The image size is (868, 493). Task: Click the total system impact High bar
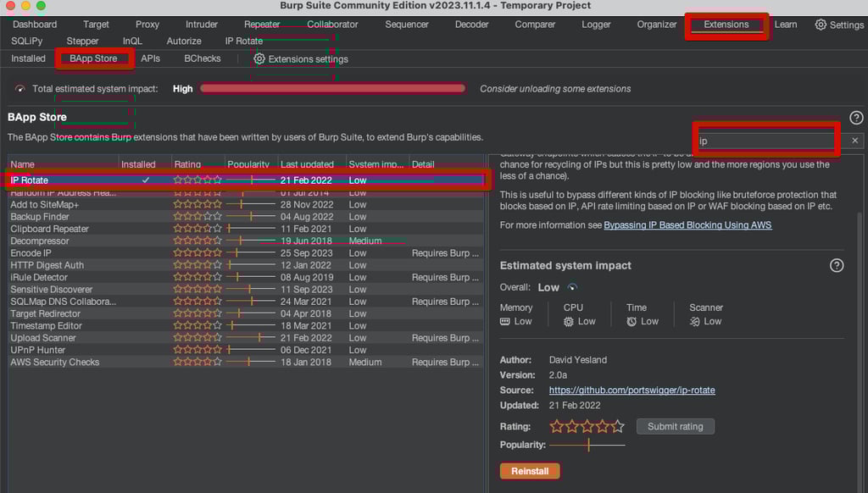[x=332, y=89]
